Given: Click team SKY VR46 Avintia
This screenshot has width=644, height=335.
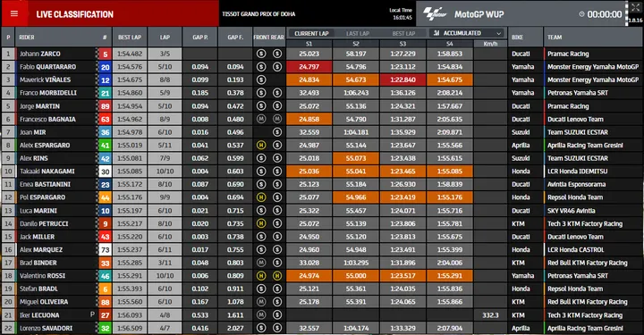Looking at the screenshot, I should click(x=571, y=211).
